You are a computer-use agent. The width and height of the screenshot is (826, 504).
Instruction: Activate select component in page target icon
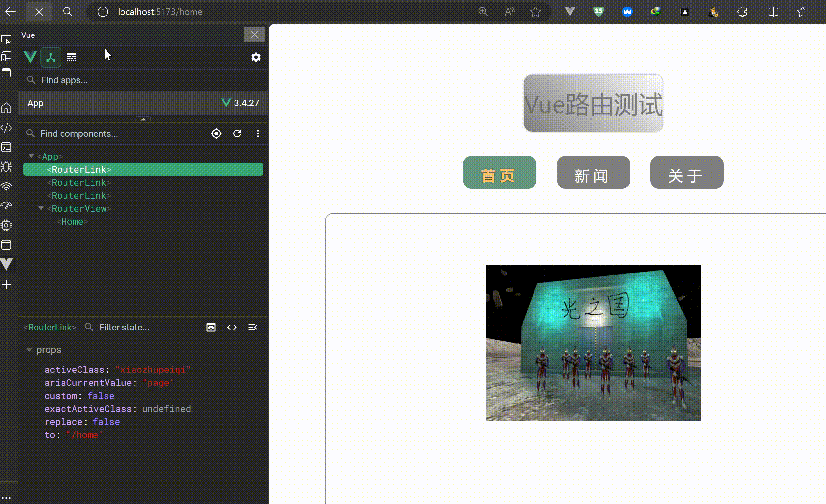216,134
